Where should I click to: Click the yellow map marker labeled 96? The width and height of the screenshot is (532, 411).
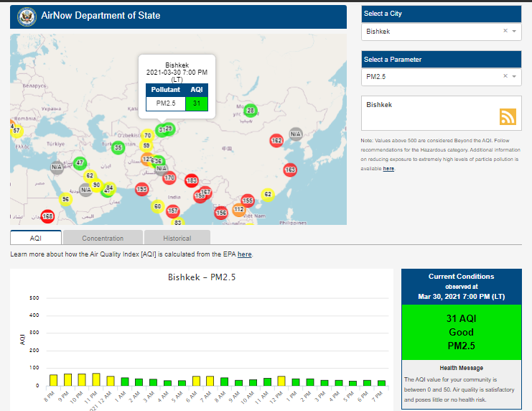[65, 199]
